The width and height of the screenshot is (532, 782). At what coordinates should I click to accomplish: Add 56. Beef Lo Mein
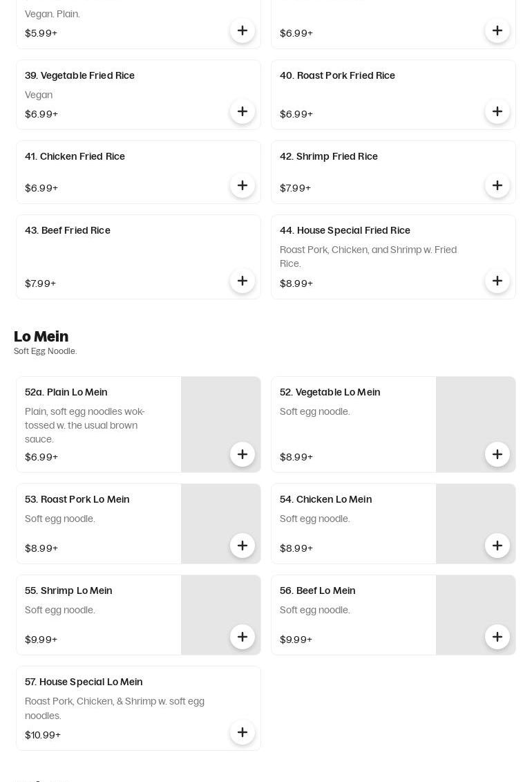tap(497, 637)
